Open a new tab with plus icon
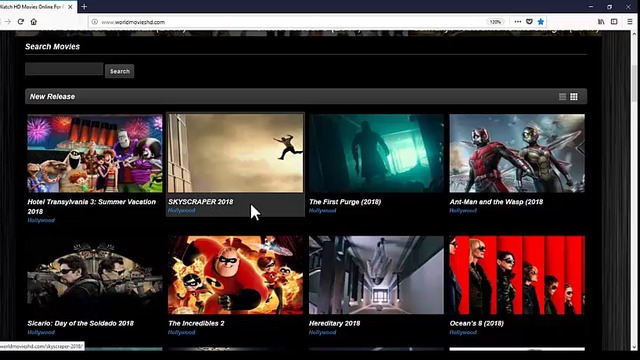640x360 pixels. [x=84, y=7]
